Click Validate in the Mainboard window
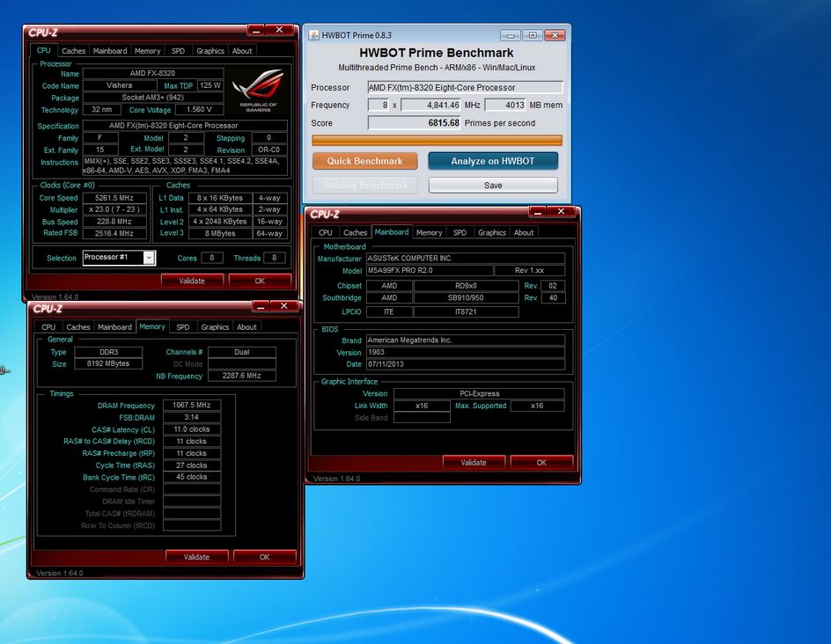The width and height of the screenshot is (831, 644). click(x=474, y=463)
